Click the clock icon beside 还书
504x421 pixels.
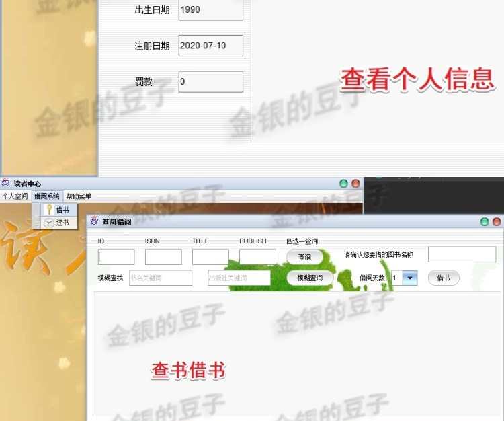(49, 223)
